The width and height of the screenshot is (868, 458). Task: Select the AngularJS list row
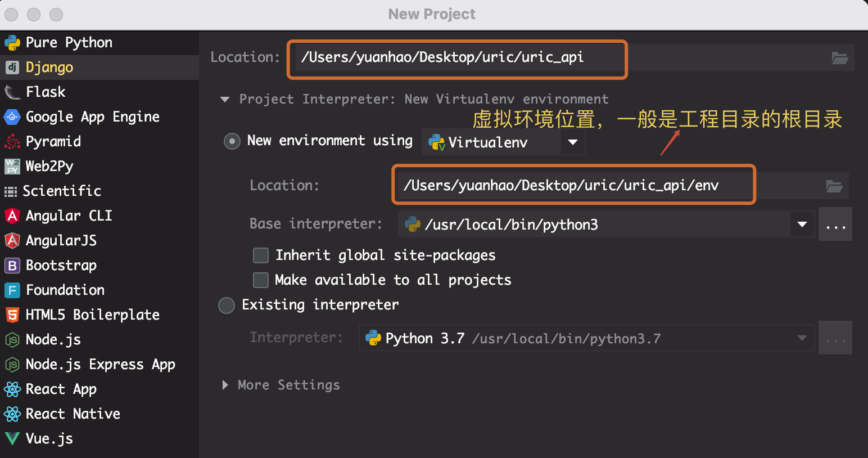[100, 241]
